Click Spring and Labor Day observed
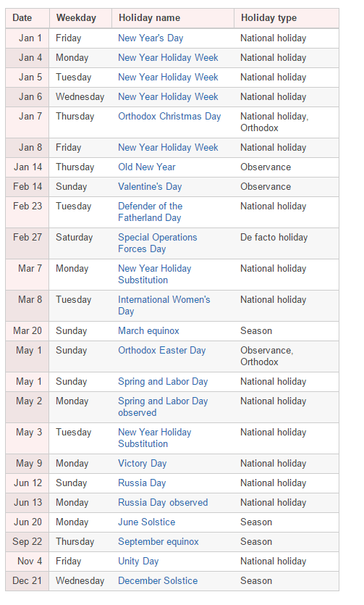 pos(163,406)
